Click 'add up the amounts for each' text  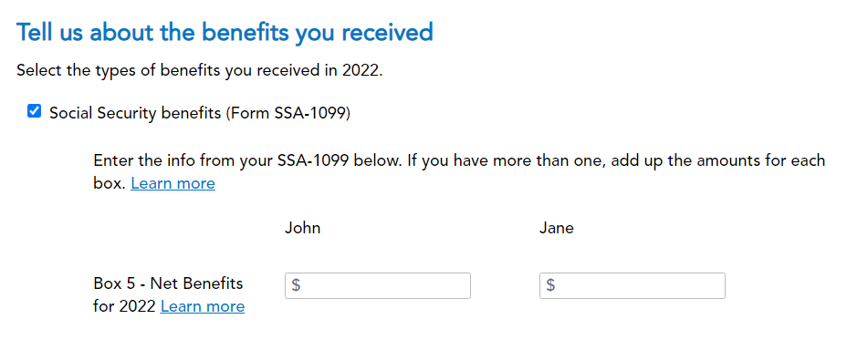point(722,161)
